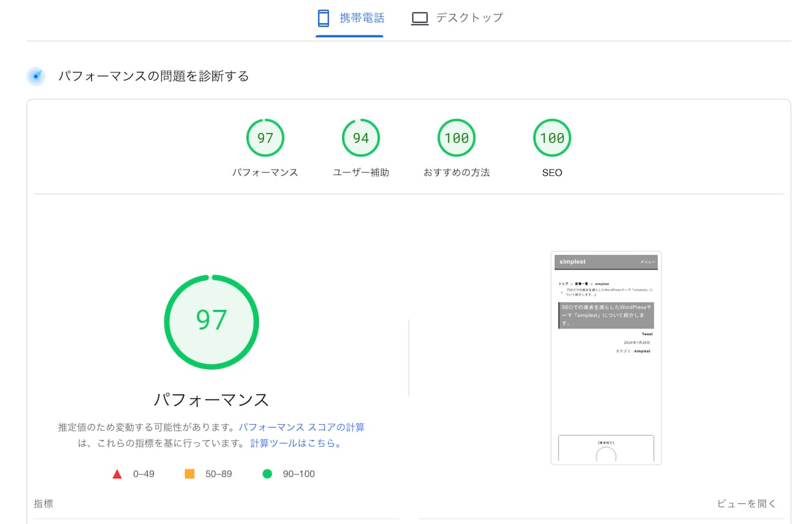Switch to the 携帯電話 tab

pyautogui.click(x=349, y=18)
